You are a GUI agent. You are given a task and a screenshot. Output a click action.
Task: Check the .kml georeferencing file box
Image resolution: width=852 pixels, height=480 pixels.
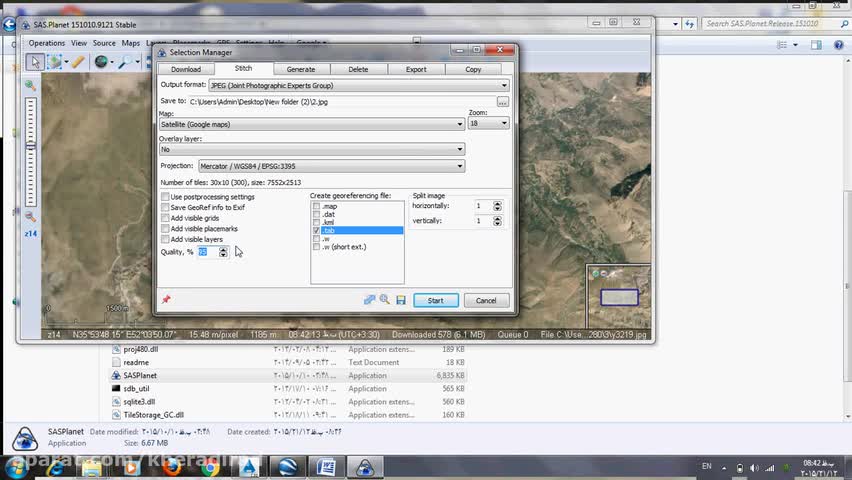click(x=316, y=222)
